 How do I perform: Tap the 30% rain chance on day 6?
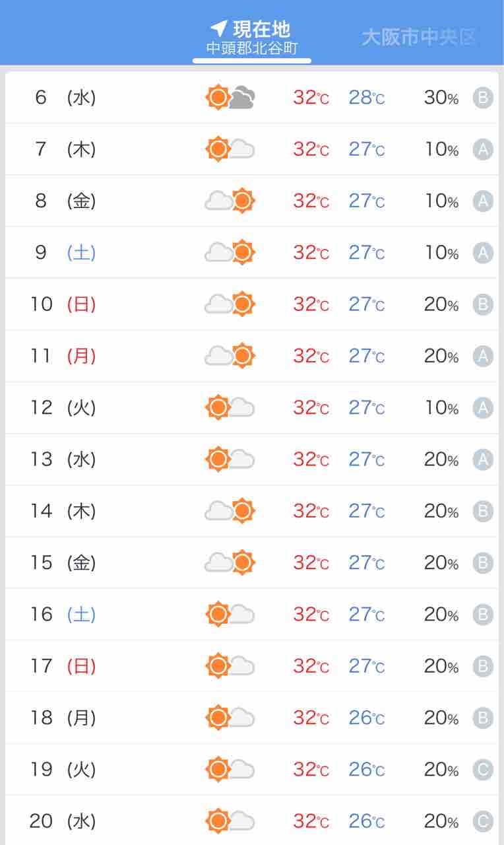click(x=441, y=98)
